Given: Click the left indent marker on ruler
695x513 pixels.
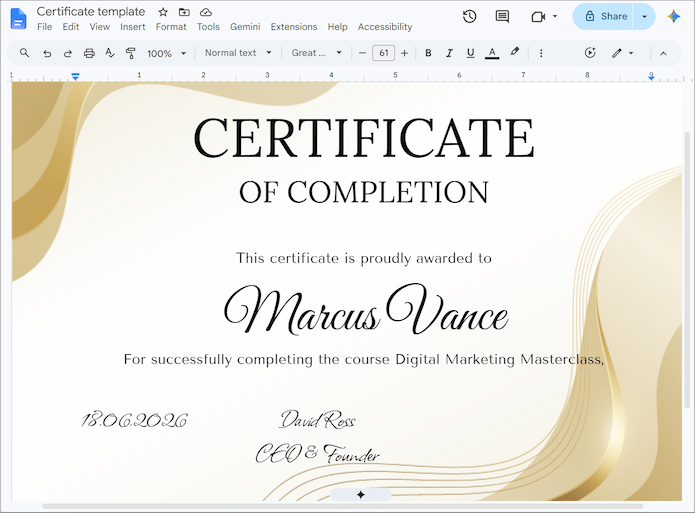Looking at the screenshot, I should 75,77.
